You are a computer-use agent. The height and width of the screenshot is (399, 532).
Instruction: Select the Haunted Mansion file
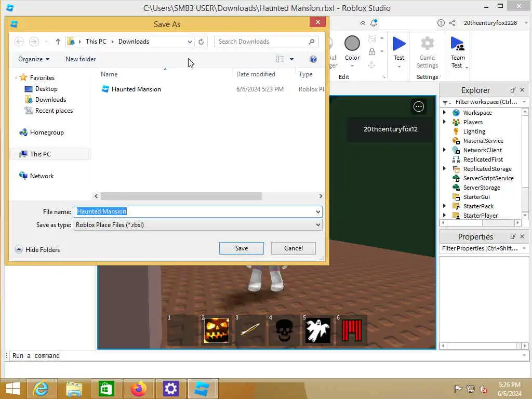(131, 89)
